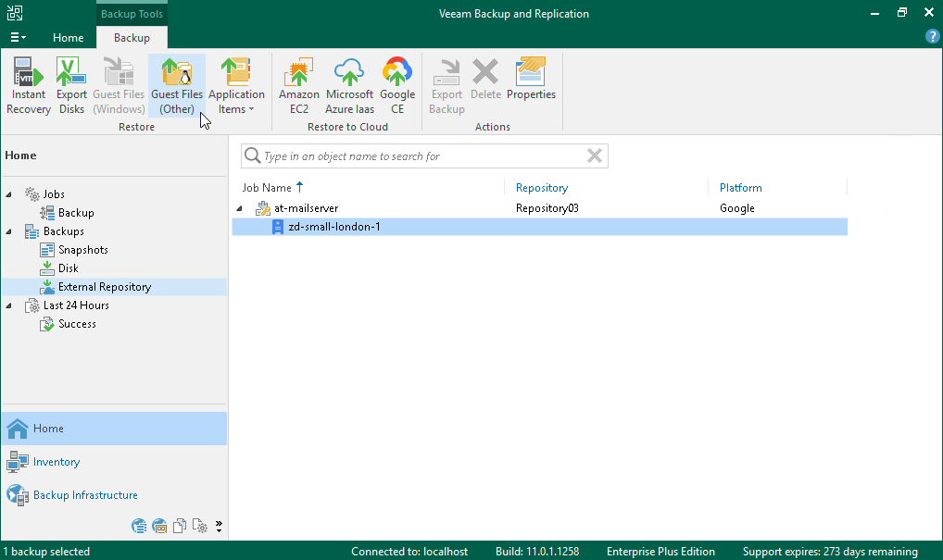Viewport: 943px width, 560px height.
Task: Select the Backups tree node
Action: (63, 231)
